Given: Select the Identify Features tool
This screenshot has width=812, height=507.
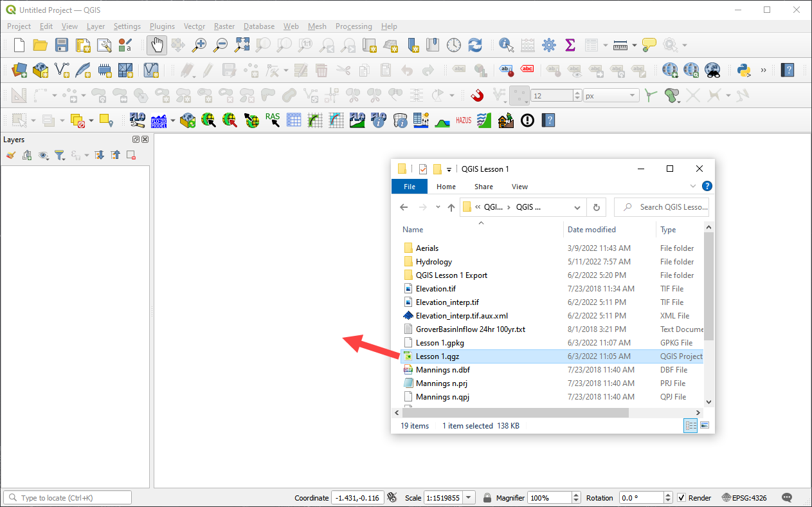Looking at the screenshot, I should tap(506, 45).
